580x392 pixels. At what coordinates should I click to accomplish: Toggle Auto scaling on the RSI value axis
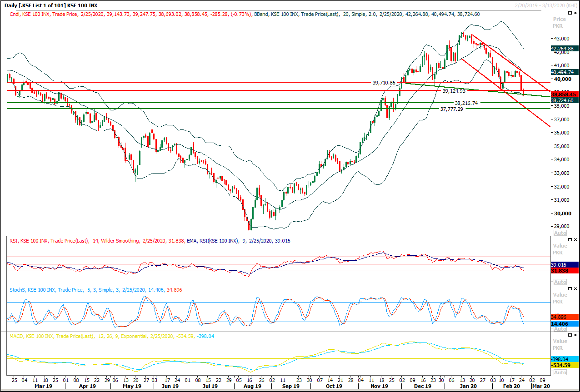pos(560,282)
